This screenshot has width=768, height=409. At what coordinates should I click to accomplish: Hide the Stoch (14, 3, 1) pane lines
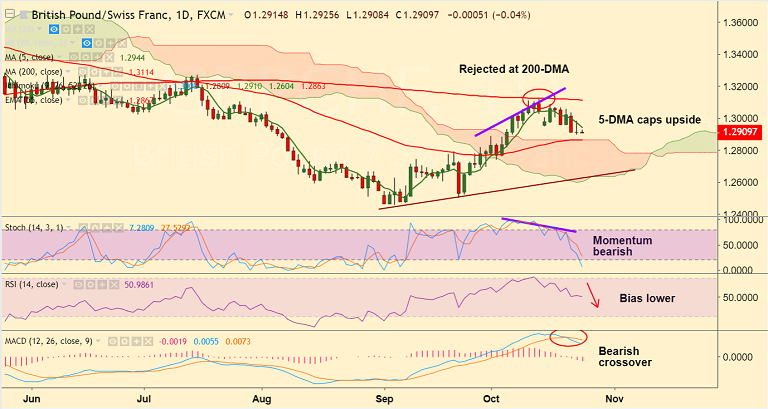click(x=83, y=227)
